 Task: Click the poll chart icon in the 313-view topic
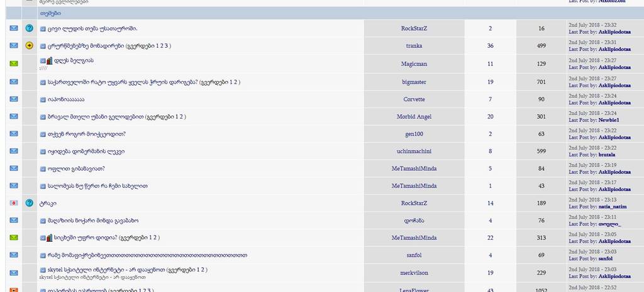coord(49,238)
